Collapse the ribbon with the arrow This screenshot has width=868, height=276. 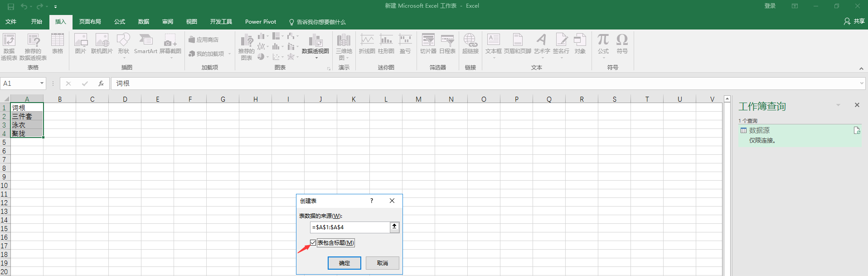(861, 68)
